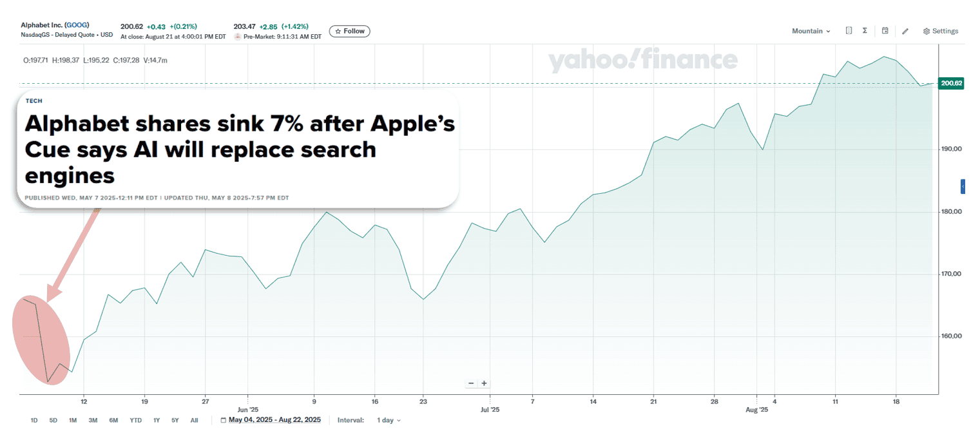This screenshot has height=440, width=980.
Task: Open the calendar events icon
Action: 885,31
